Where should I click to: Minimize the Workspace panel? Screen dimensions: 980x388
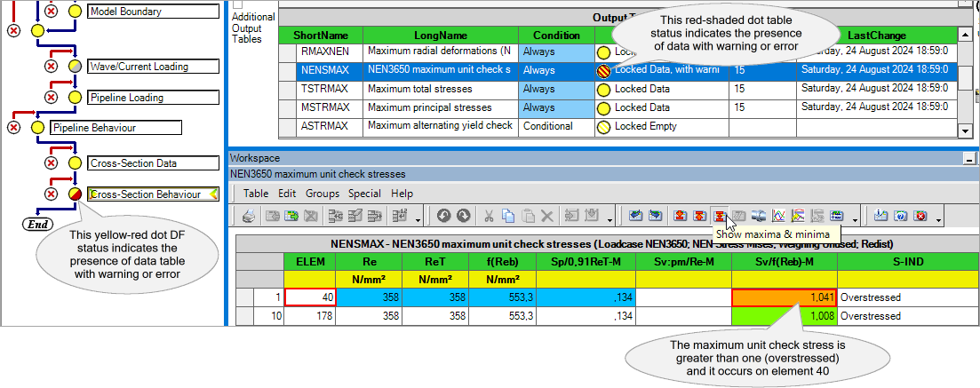point(968,158)
